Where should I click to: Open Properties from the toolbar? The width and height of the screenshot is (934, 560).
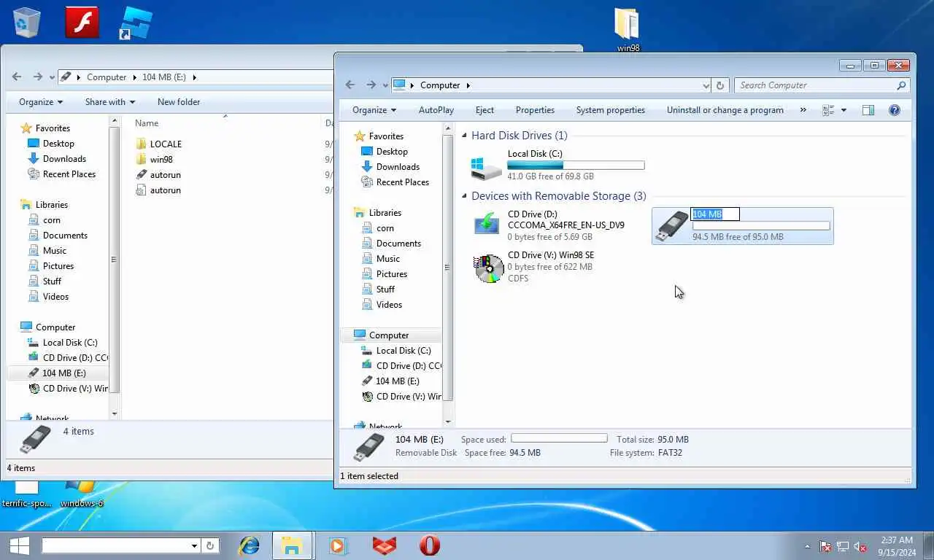click(x=535, y=110)
